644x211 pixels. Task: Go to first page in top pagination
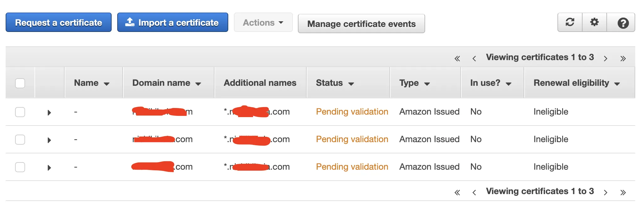457,59
